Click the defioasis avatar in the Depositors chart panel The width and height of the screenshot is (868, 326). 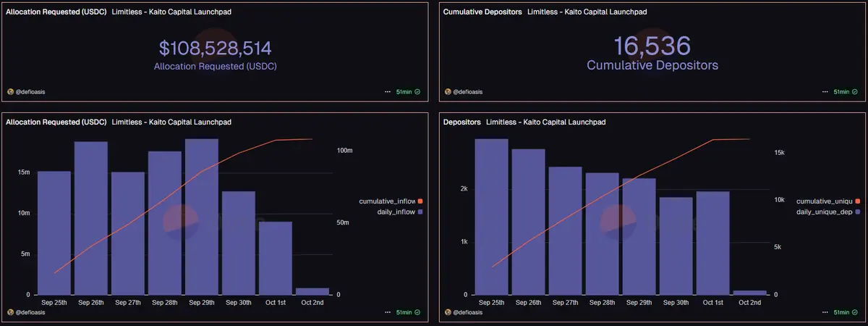pyautogui.click(x=448, y=312)
